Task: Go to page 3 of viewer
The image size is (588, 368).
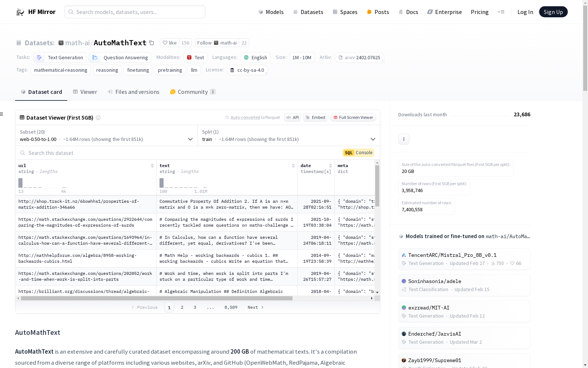Action: click(x=195, y=307)
